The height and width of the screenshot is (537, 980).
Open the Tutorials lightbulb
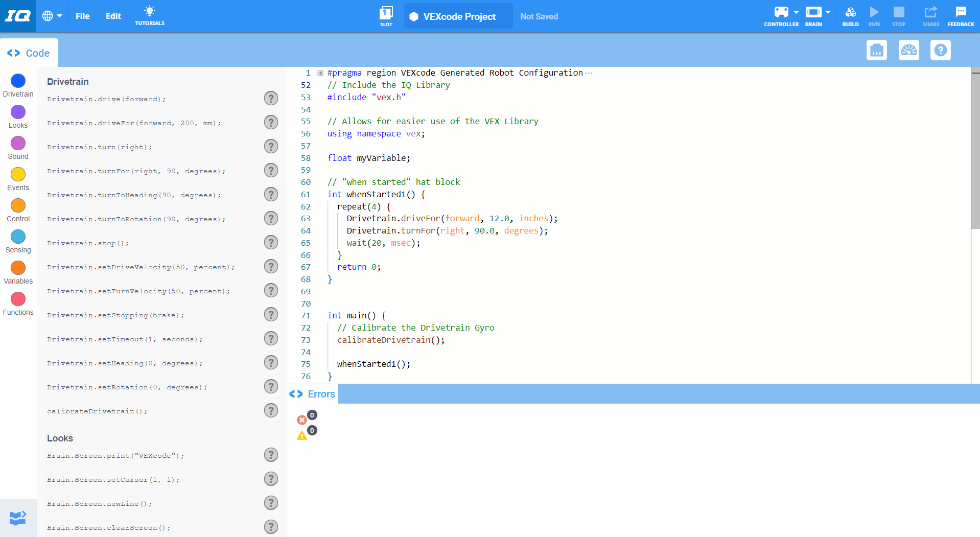click(150, 16)
